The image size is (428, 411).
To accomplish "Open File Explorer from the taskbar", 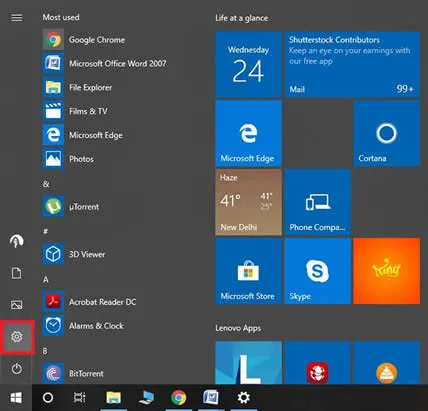I will (113, 398).
